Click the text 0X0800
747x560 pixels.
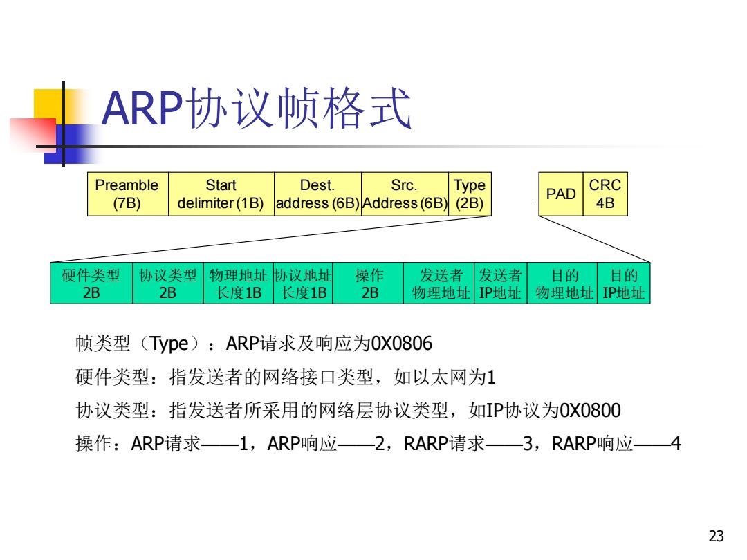(590, 410)
